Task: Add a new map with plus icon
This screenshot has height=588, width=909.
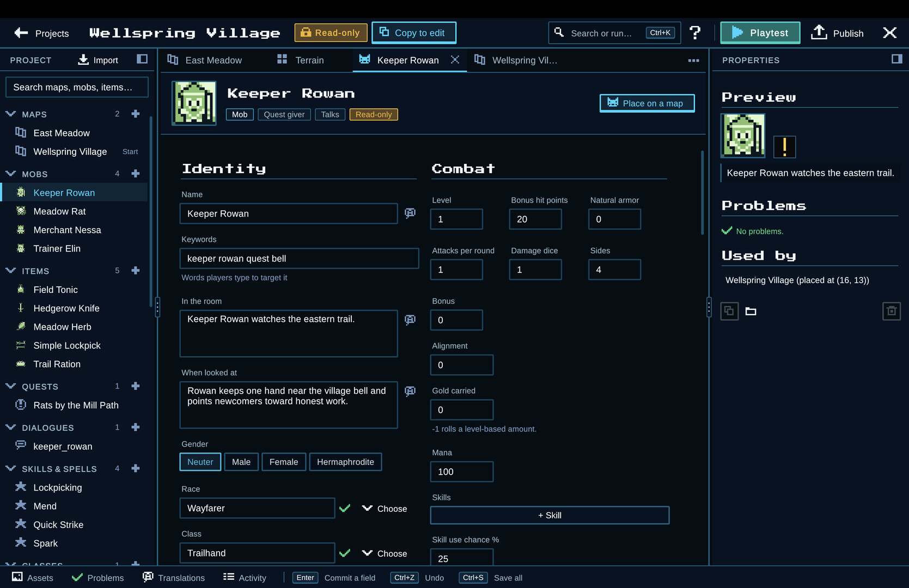Action: [136, 114]
